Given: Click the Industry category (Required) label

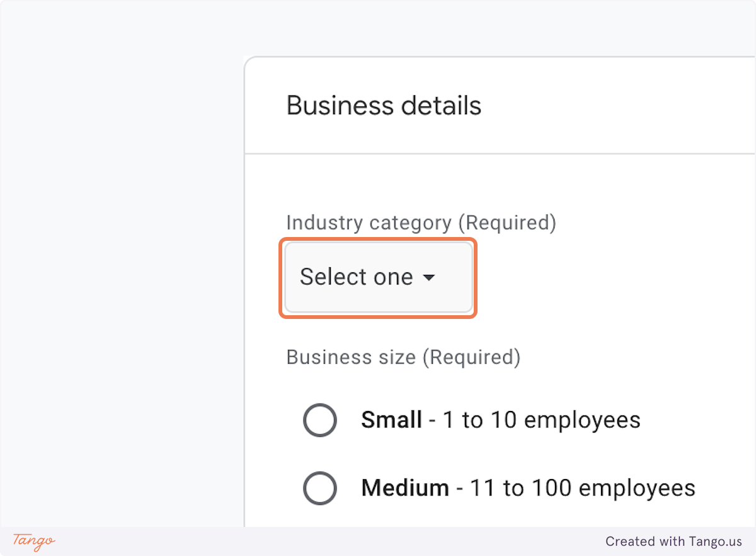Looking at the screenshot, I should [421, 223].
